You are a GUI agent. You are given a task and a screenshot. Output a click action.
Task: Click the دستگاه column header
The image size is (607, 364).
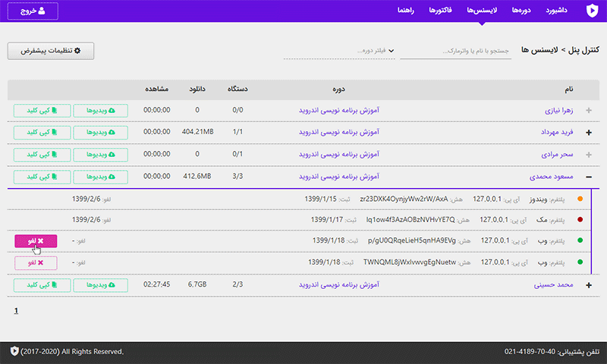(x=237, y=89)
